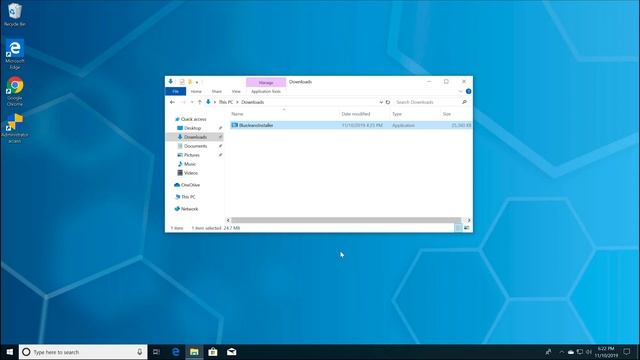The height and width of the screenshot is (360, 640).
Task: Open the Mail app from the taskbar
Action: (x=231, y=352)
